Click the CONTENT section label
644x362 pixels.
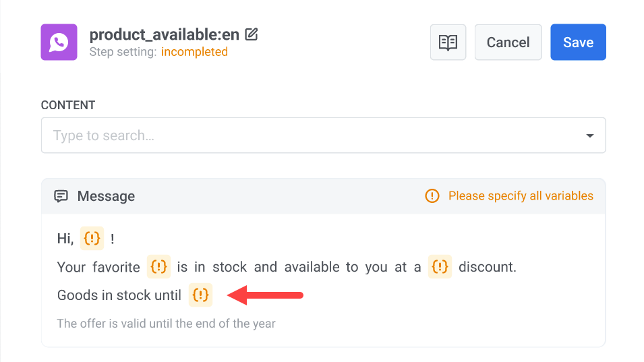[x=68, y=105]
